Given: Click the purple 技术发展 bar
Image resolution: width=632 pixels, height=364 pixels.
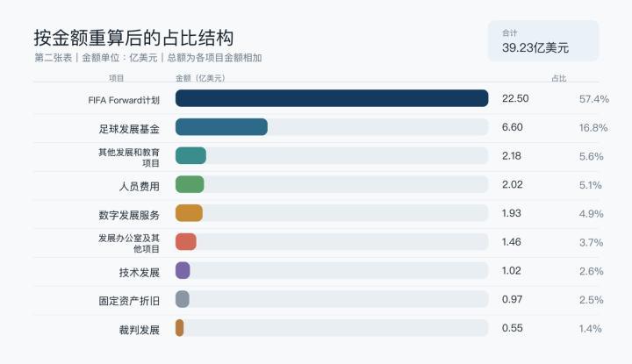Looking at the screenshot, I should [183, 270].
